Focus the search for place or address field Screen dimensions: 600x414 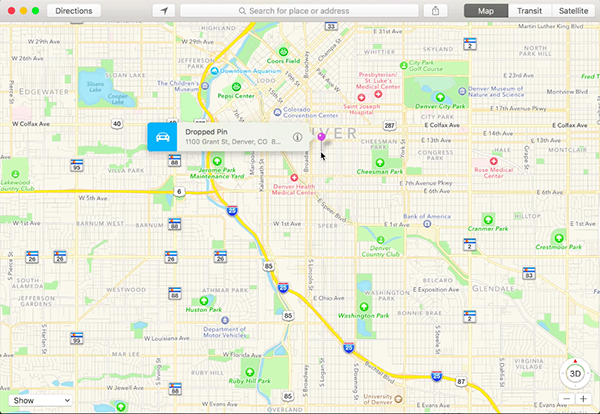pos(299,11)
